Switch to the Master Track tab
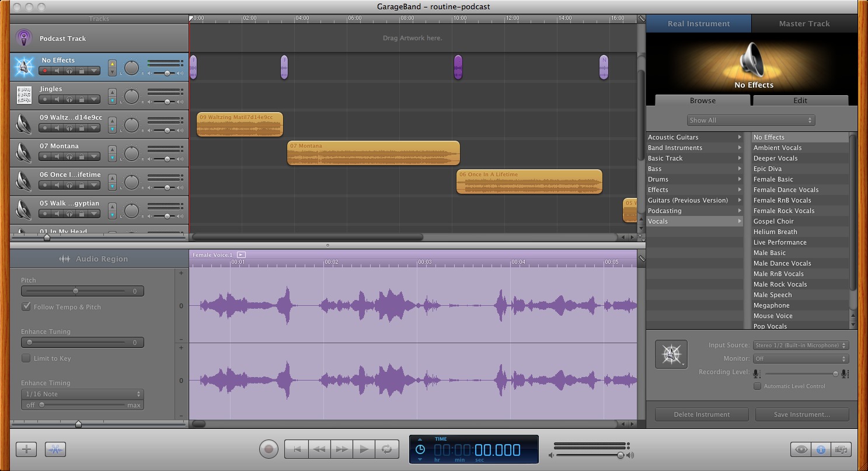This screenshot has width=868, height=471. [804, 24]
